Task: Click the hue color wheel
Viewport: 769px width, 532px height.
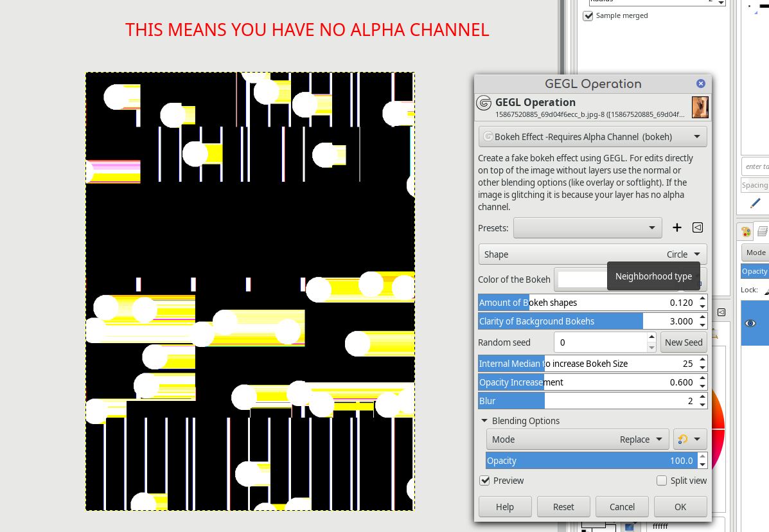Action: point(718,429)
